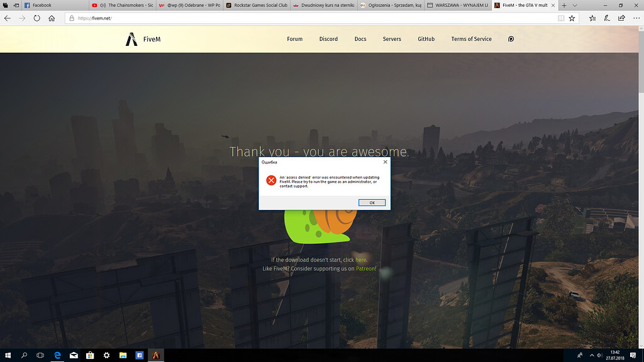644x362 pixels.
Task: Go to the browser home page
Action: [x=52, y=18]
